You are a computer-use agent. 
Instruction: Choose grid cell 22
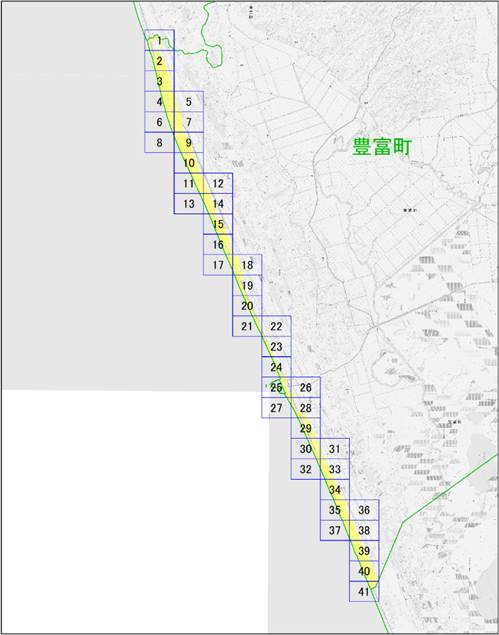276,326
